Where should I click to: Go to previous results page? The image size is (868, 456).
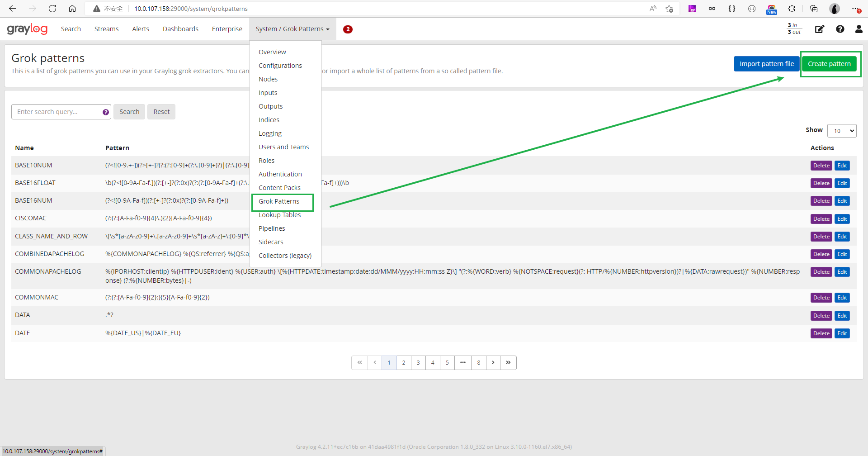click(x=375, y=363)
